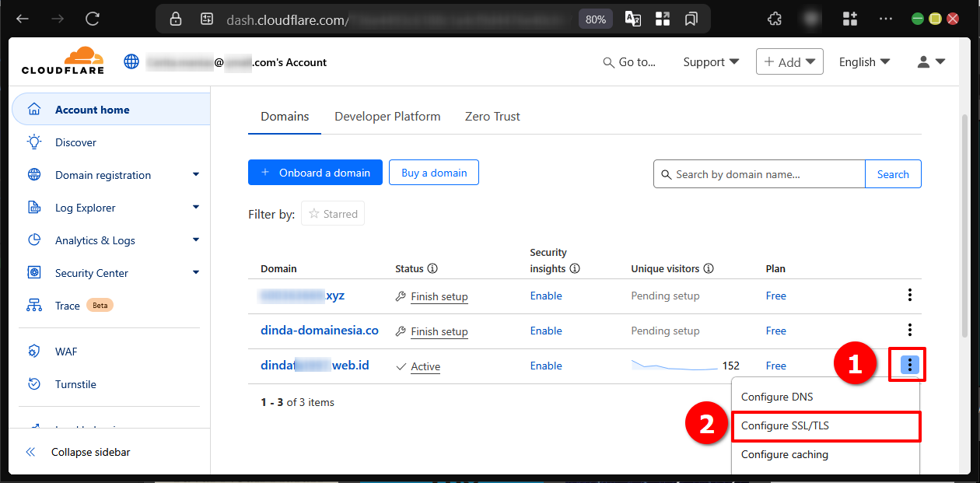The width and height of the screenshot is (980, 483).
Task: Click the Turnstile icon
Action: click(34, 384)
